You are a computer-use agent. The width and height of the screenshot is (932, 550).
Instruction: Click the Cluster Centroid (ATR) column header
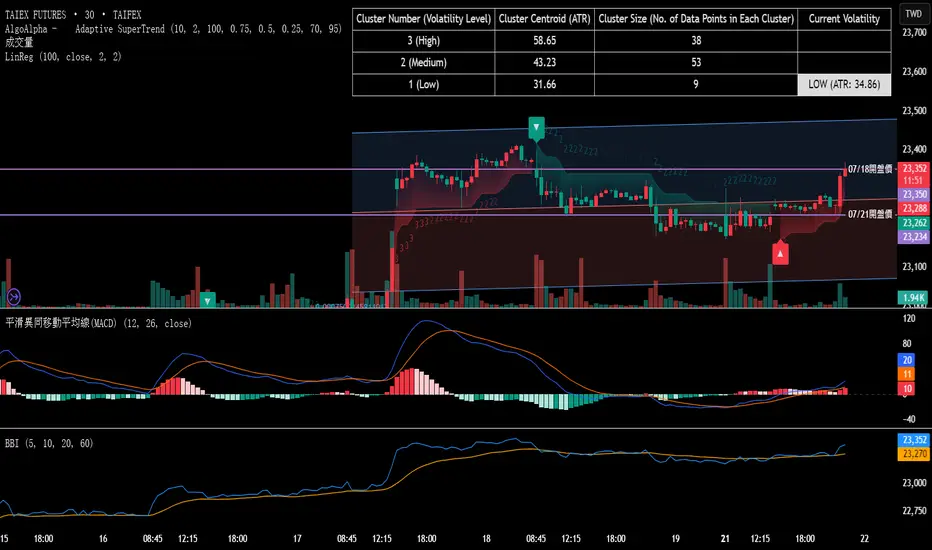point(544,19)
